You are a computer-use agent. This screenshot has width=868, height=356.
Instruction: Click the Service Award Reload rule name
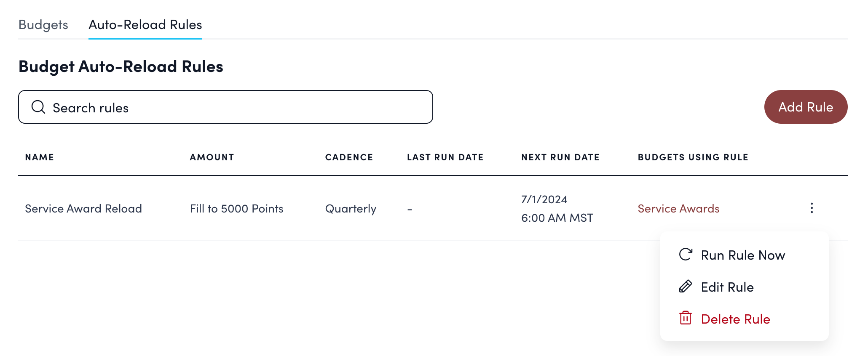click(x=83, y=209)
